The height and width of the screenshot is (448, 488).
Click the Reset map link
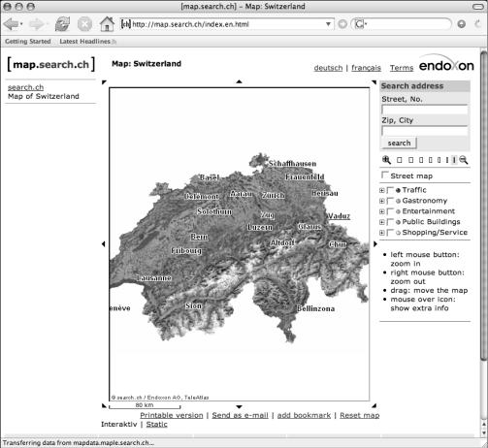click(359, 415)
